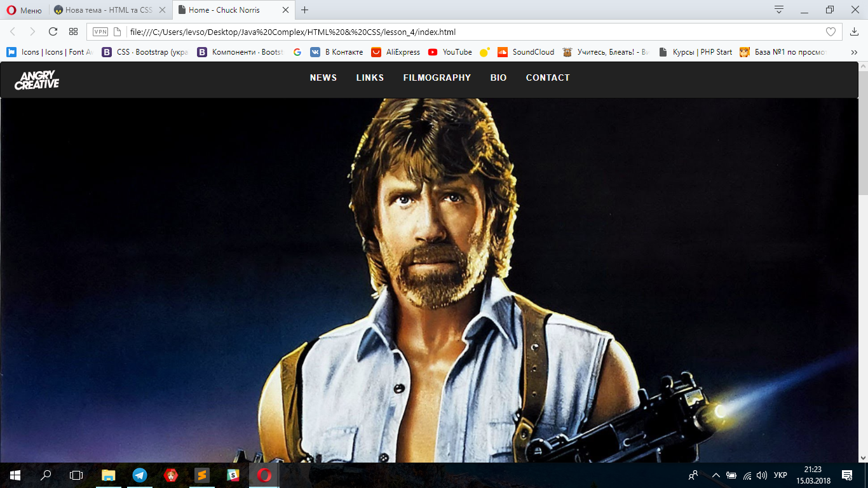Open the People icon in taskbar
The width and height of the screenshot is (868, 488).
pos(693,475)
